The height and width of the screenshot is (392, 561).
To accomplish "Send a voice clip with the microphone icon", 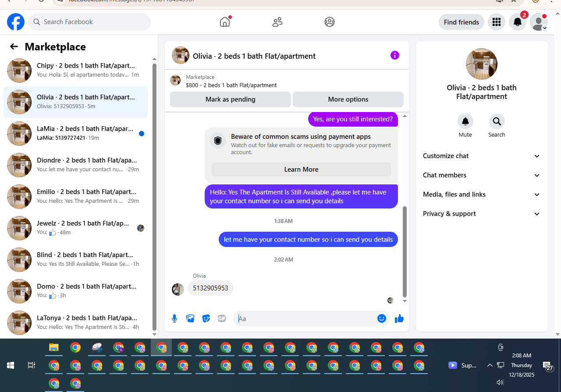I will (174, 318).
